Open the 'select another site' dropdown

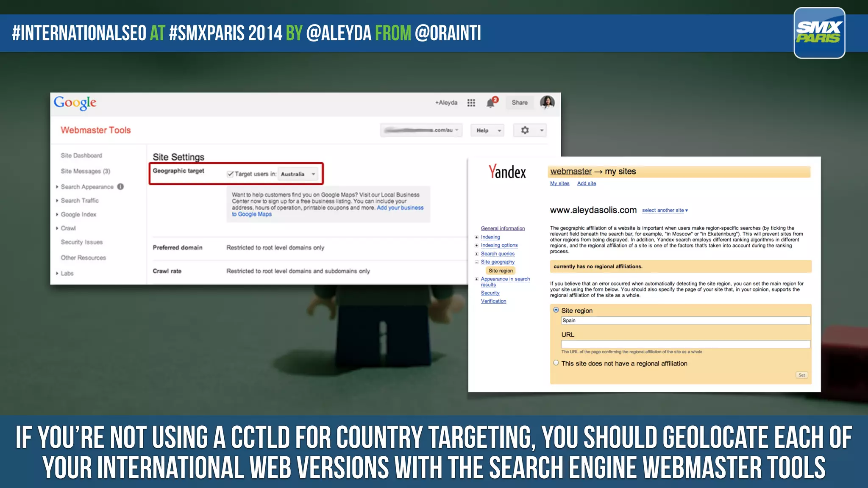(x=665, y=210)
